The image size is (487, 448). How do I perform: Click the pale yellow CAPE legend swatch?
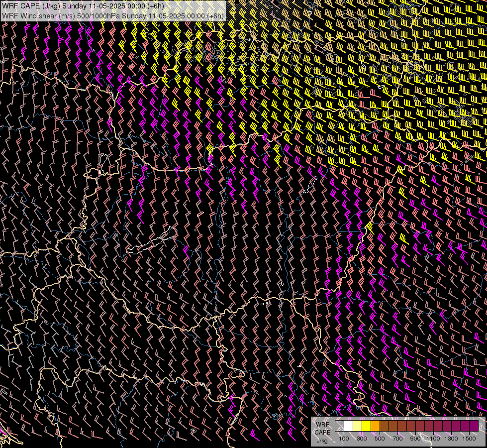point(358,426)
